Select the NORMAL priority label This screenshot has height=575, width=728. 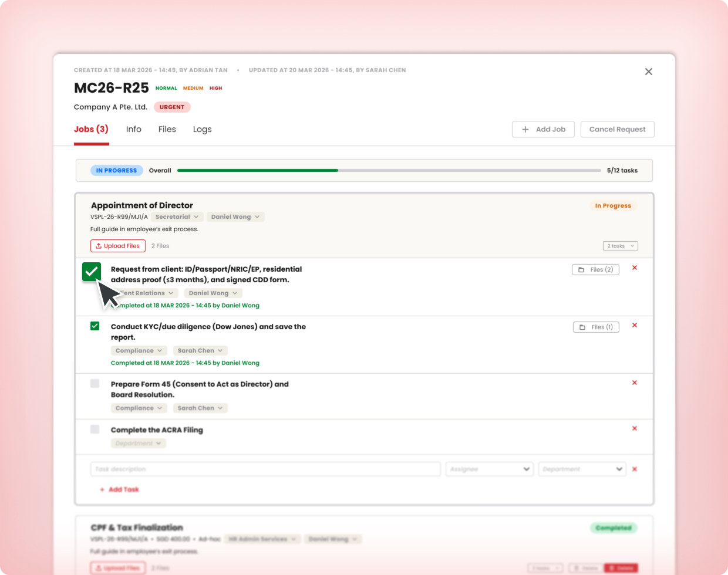[x=166, y=88]
